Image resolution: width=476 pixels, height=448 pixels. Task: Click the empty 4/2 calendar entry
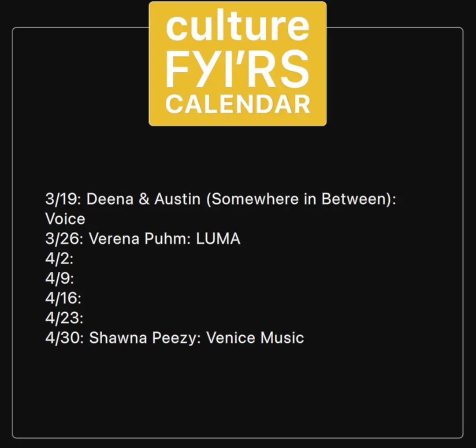pos(59,259)
